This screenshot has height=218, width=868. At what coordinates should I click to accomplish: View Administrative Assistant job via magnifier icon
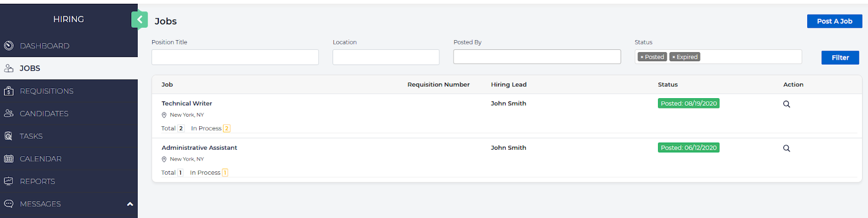coord(786,149)
